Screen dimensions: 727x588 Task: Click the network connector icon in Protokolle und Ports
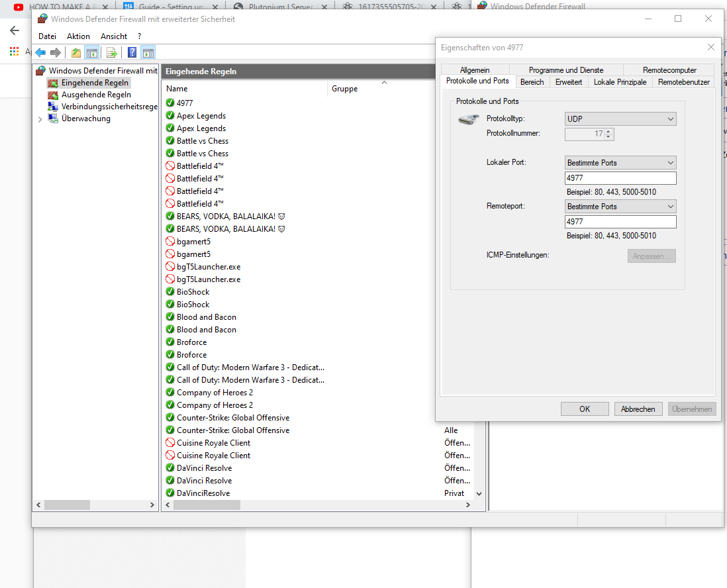(468, 120)
